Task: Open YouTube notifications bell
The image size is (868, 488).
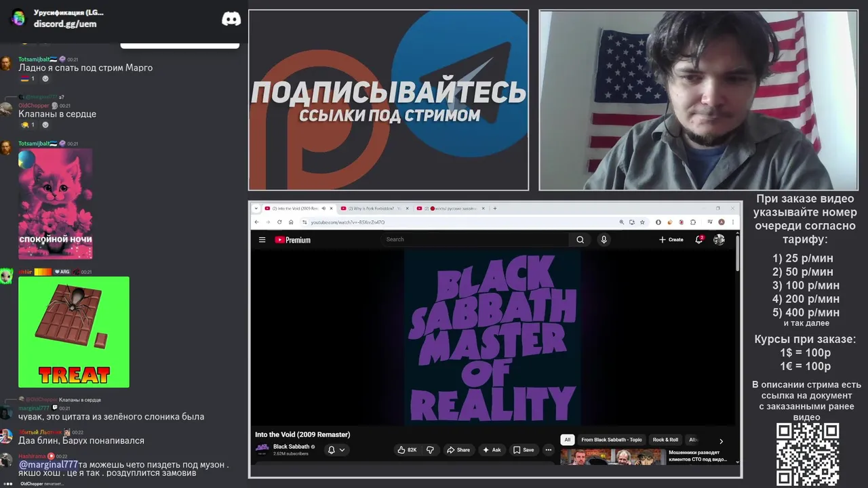Action: [x=699, y=239]
